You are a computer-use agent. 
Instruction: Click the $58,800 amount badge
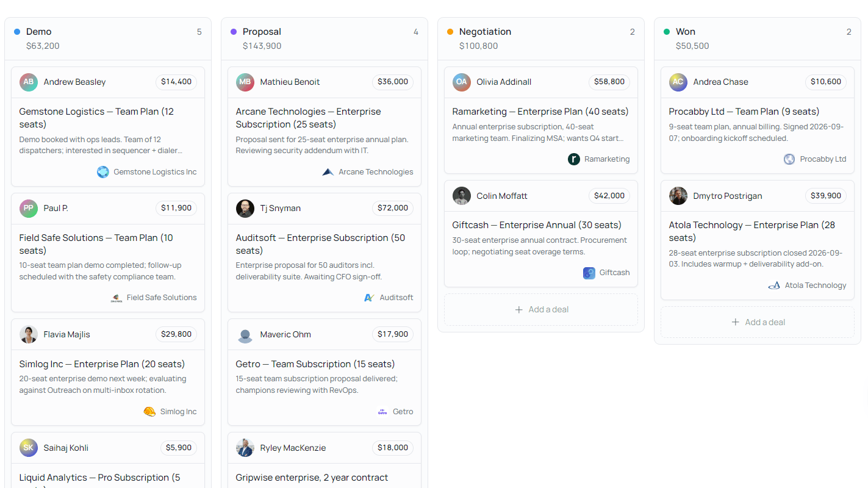[x=609, y=82]
